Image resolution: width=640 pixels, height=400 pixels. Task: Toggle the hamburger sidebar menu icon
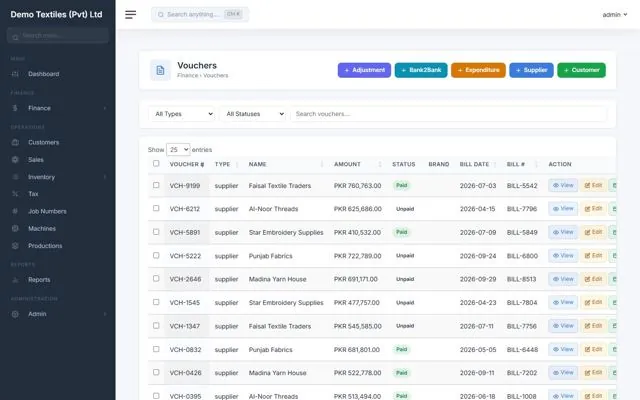tap(130, 15)
